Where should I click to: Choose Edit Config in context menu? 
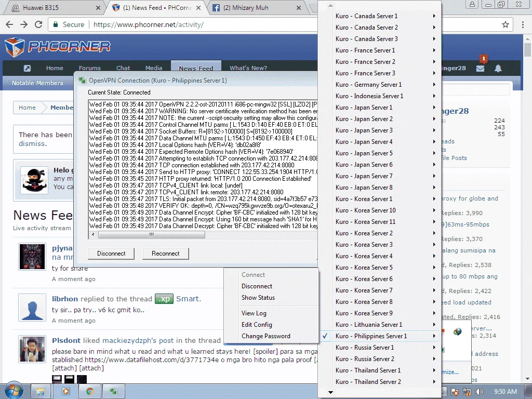click(257, 325)
